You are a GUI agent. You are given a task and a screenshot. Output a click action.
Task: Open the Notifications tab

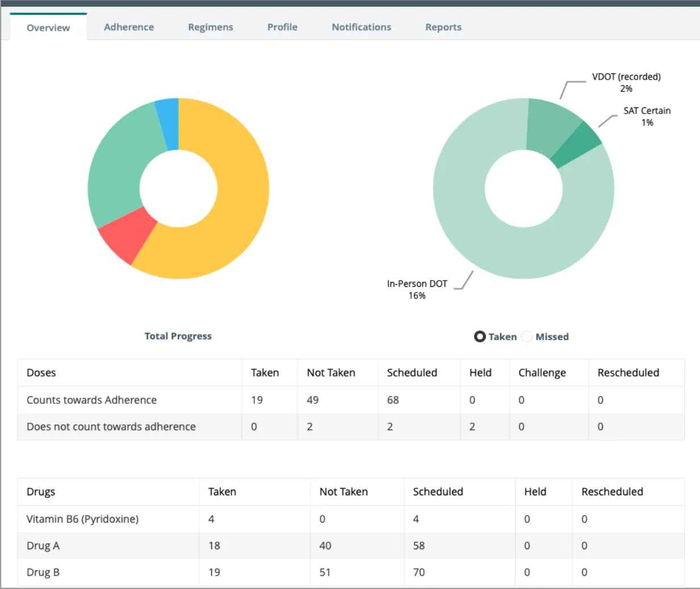[362, 27]
